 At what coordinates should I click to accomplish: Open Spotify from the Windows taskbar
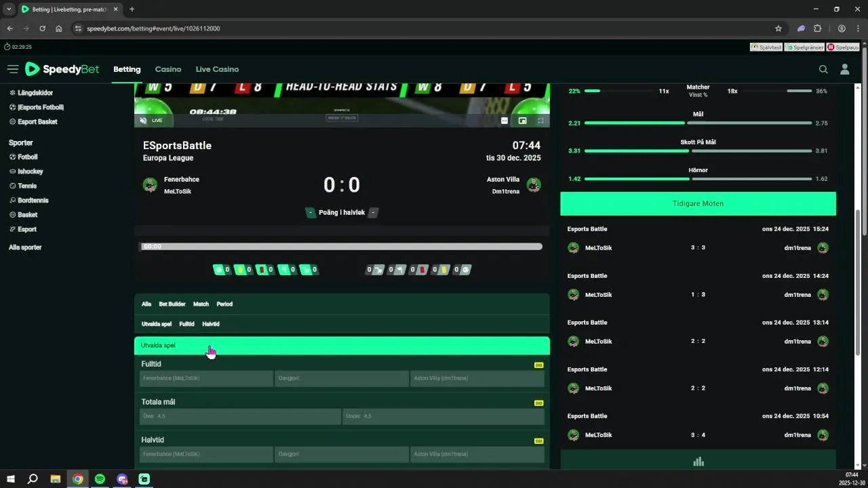(x=100, y=479)
